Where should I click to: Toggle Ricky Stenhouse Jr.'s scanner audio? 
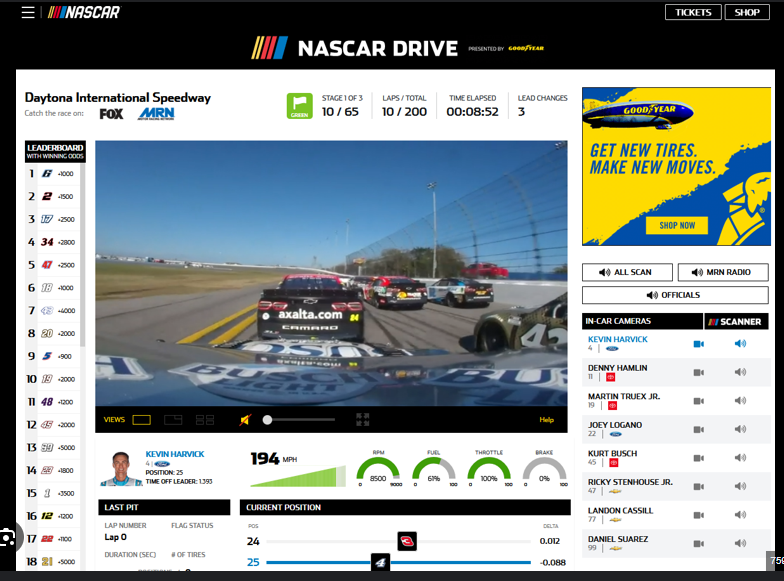click(740, 486)
